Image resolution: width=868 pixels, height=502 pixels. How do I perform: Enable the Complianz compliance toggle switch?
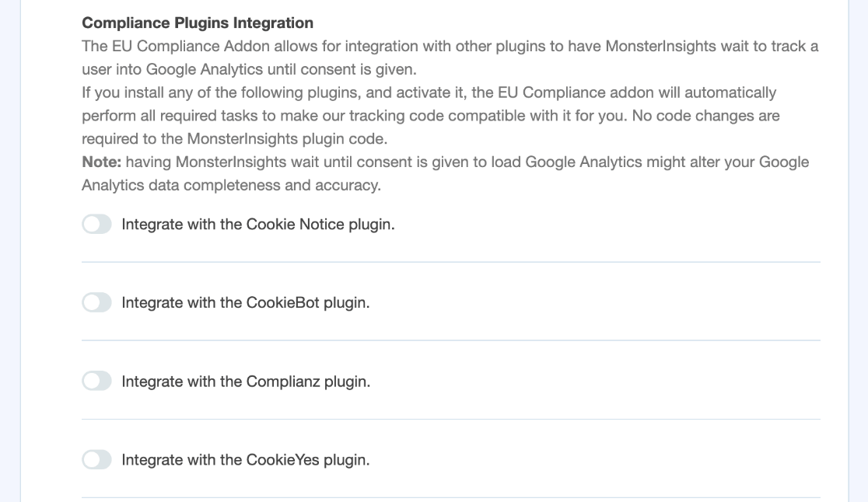click(x=96, y=381)
